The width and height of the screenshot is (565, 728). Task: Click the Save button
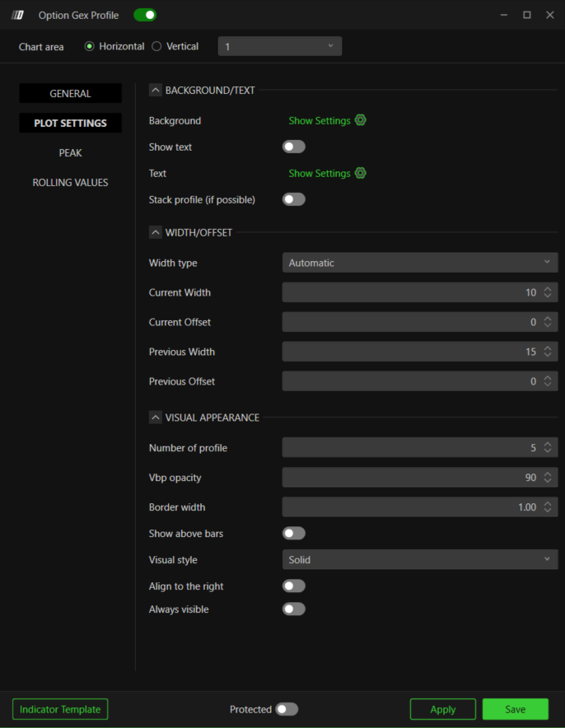pyautogui.click(x=516, y=709)
